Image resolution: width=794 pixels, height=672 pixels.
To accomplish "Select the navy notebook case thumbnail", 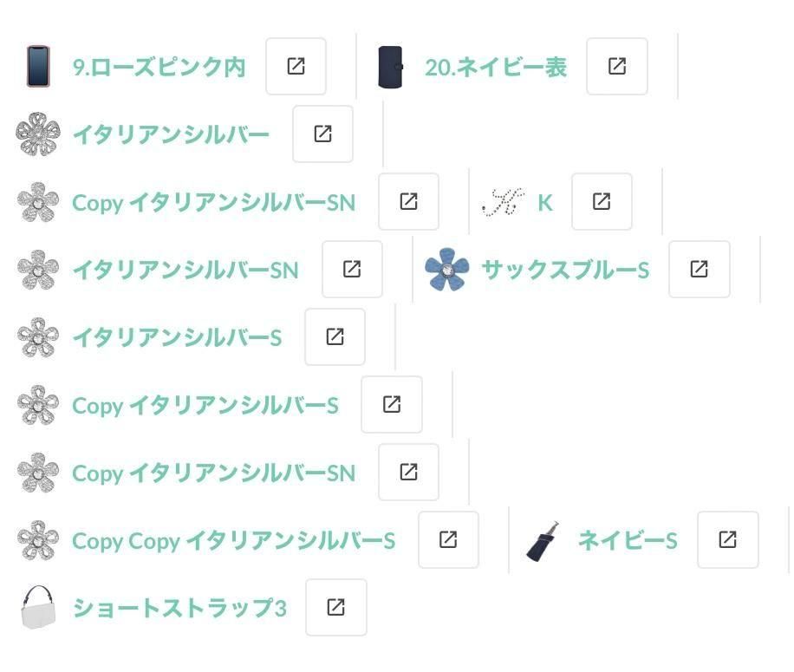I will (391, 67).
